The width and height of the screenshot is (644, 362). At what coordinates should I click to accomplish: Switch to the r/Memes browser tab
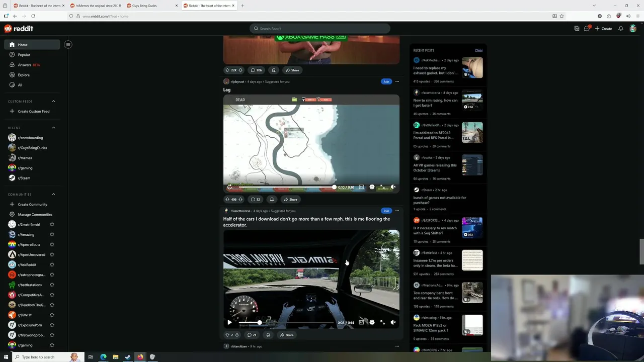[96, 6]
